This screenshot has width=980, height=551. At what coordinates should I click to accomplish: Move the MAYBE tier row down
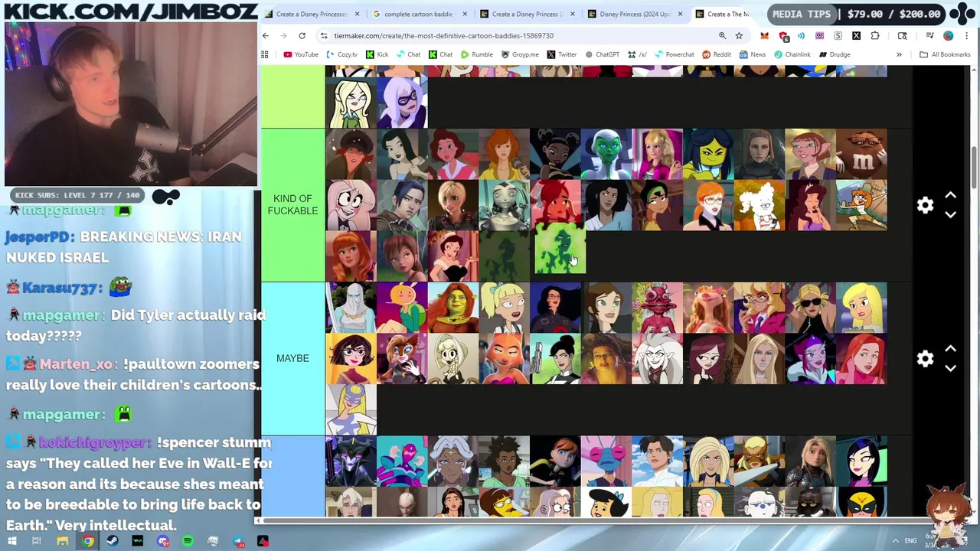click(x=950, y=368)
